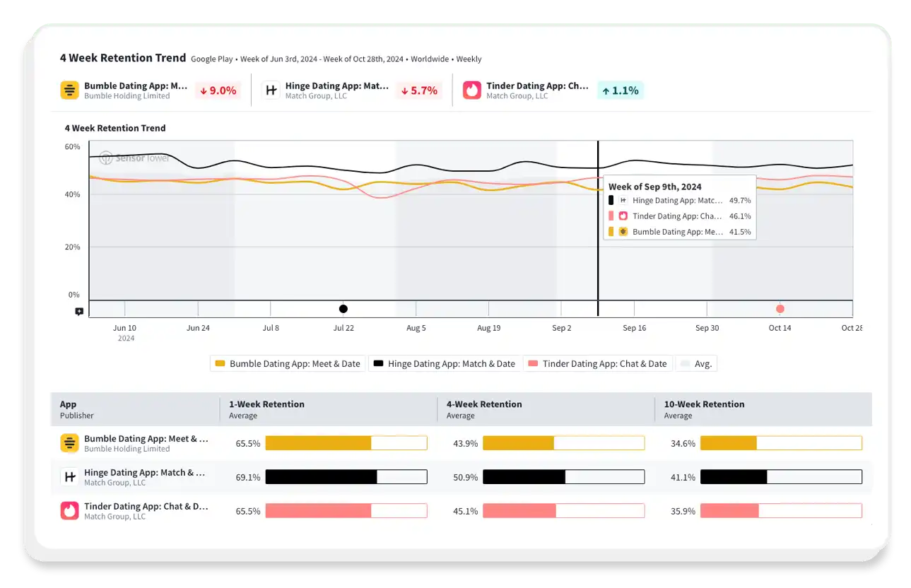Click the Hinge icon in the retention table row

coord(69,476)
